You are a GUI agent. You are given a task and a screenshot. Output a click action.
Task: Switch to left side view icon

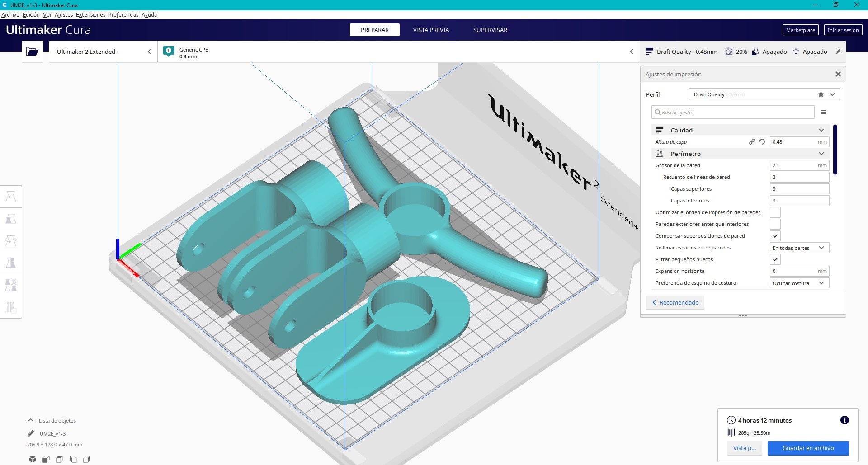(73, 459)
